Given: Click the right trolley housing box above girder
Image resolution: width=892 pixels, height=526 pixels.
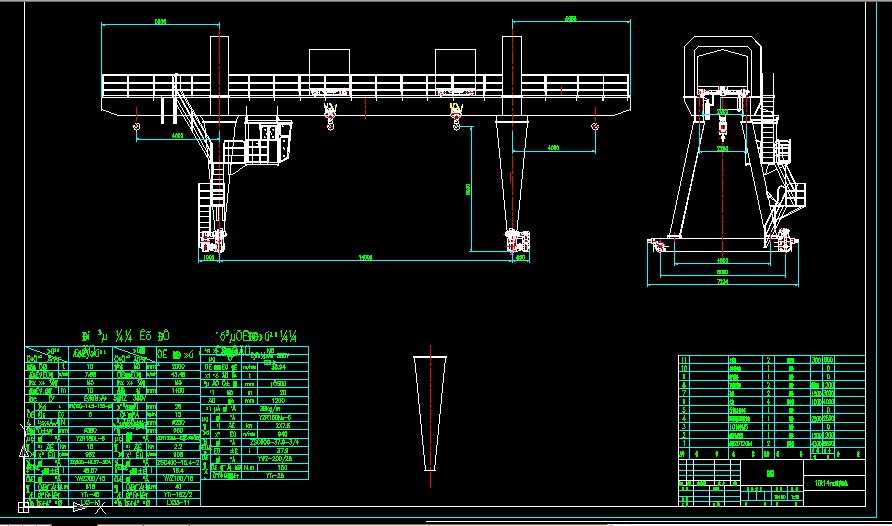Looking at the screenshot, I should pos(456,61).
